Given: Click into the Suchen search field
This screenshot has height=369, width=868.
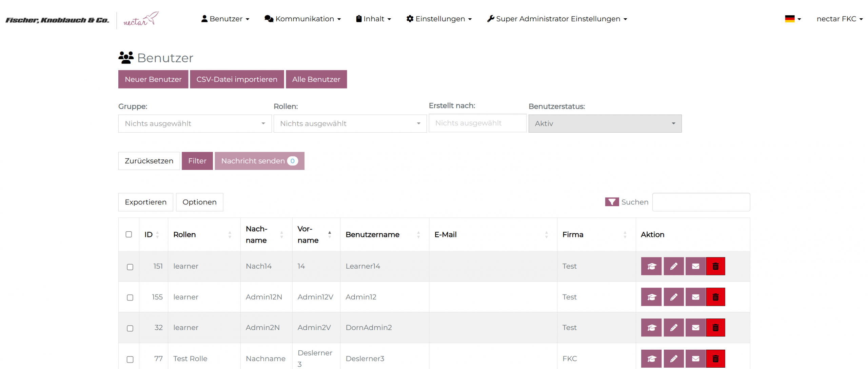Looking at the screenshot, I should coord(701,202).
